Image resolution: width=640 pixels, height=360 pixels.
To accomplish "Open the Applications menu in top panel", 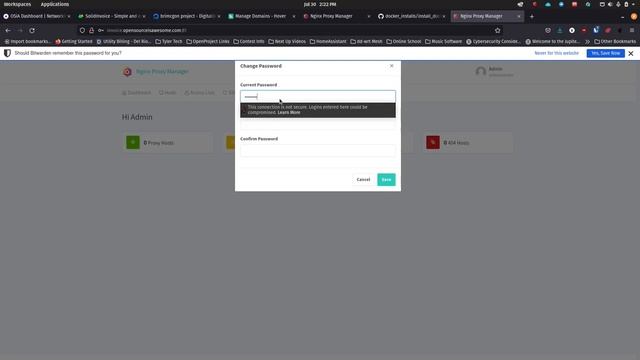I will coord(55,4).
